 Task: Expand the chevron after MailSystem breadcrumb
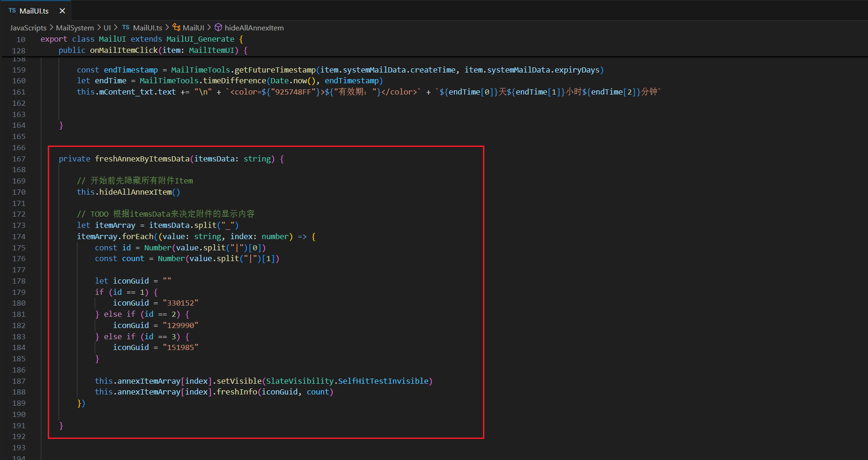tap(99, 28)
